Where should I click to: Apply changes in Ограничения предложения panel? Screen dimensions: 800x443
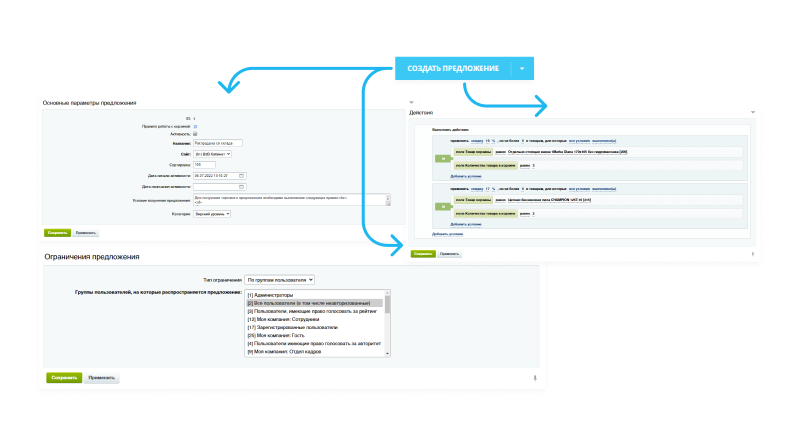click(102, 378)
